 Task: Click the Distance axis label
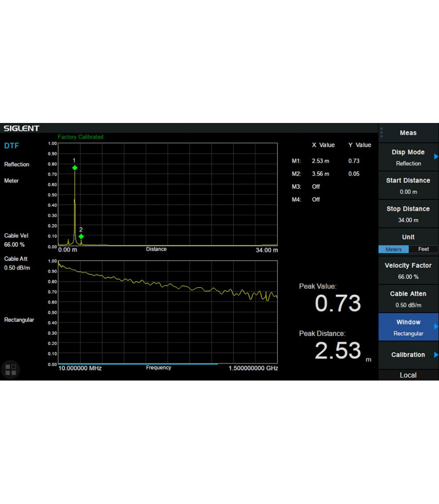click(x=157, y=249)
